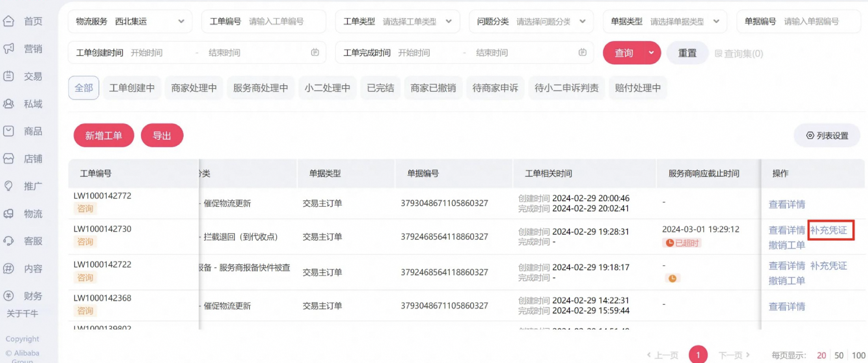The height and width of the screenshot is (363, 868).
Task: Click the 店铺 shop icon in sidebar
Action: click(9, 159)
